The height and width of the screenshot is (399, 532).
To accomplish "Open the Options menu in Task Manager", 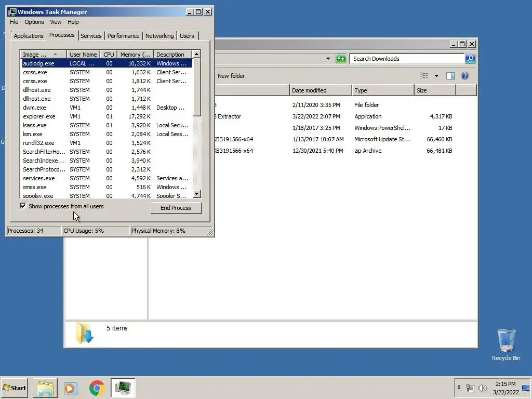I will click(34, 22).
